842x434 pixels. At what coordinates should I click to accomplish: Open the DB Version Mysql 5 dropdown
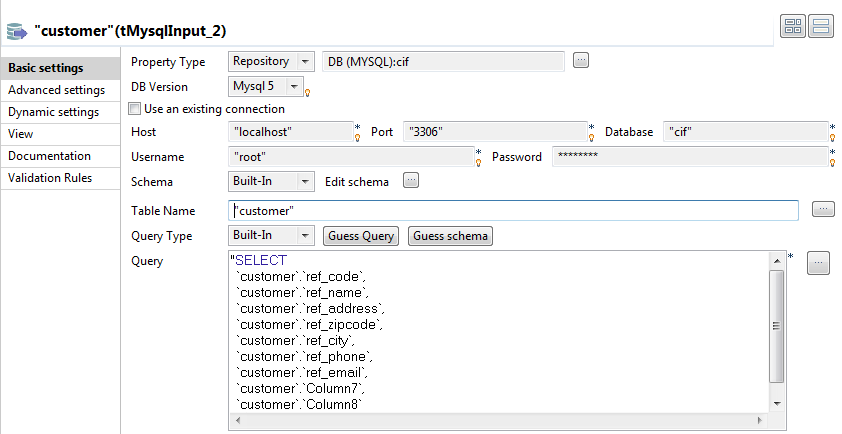coord(295,86)
